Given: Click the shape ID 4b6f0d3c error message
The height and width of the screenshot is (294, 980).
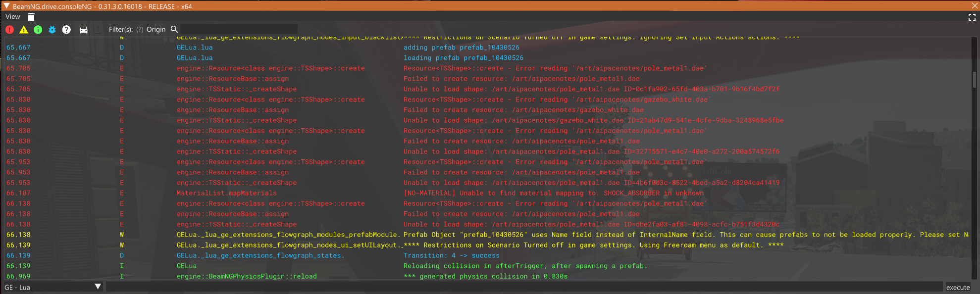Looking at the screenshot, I should coord(591,183).
